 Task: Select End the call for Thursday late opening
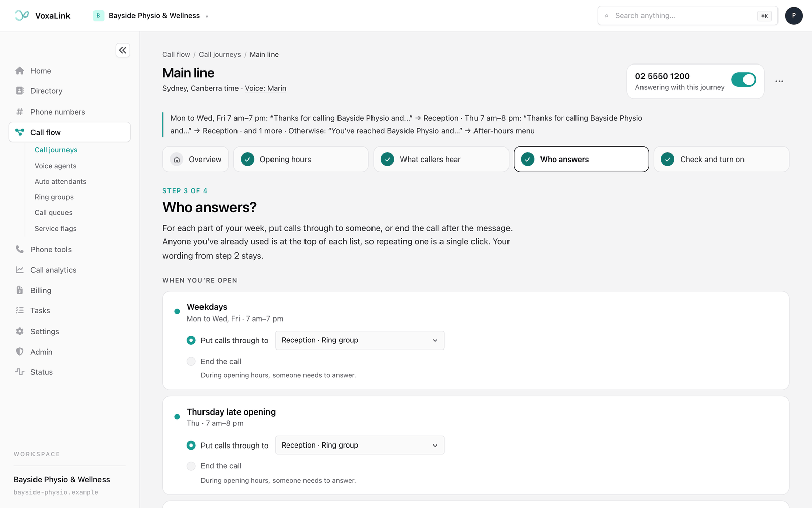tap(191, 466)
